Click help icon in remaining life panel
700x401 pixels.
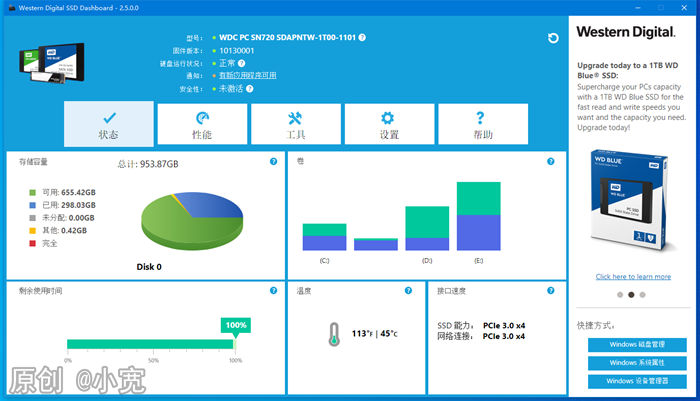coord(274,291)
